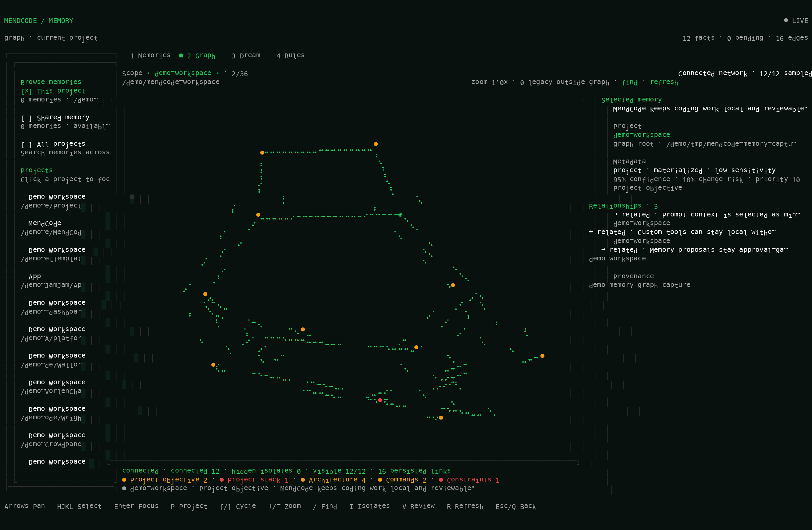Click the find link in graph header
Image resolution: width=812 pixels, height=530 pixels.
(x=630, y=82)
